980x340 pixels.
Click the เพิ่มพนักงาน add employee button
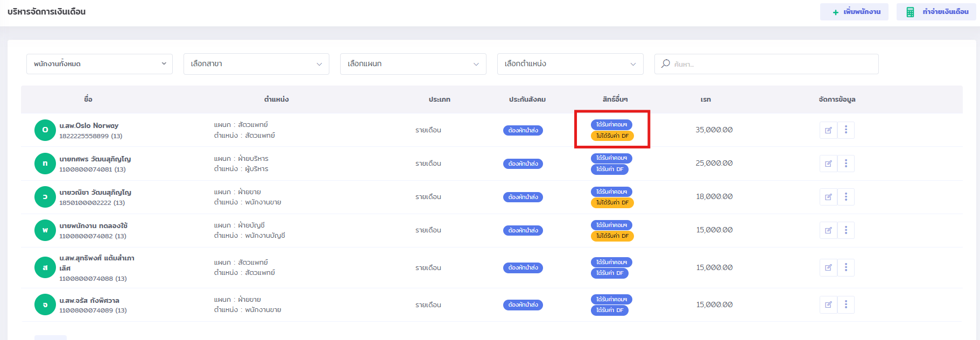pyautogui.click(x=854, y=12)
